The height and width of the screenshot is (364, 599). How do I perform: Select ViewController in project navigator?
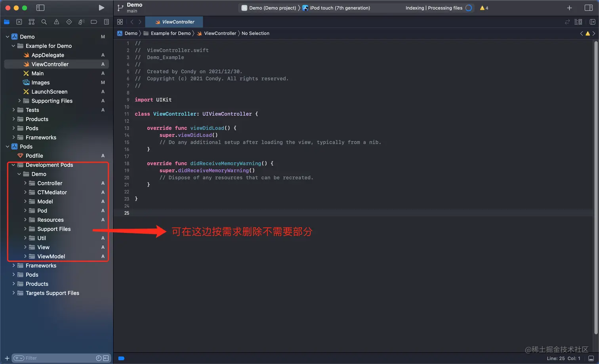[x=56, y=64]
